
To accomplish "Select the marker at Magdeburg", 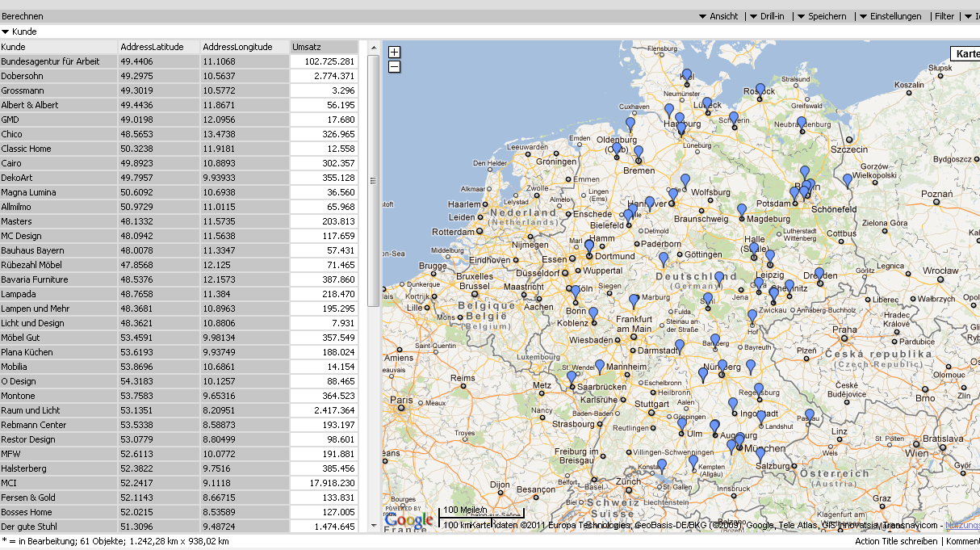I will tap(741, 211).
